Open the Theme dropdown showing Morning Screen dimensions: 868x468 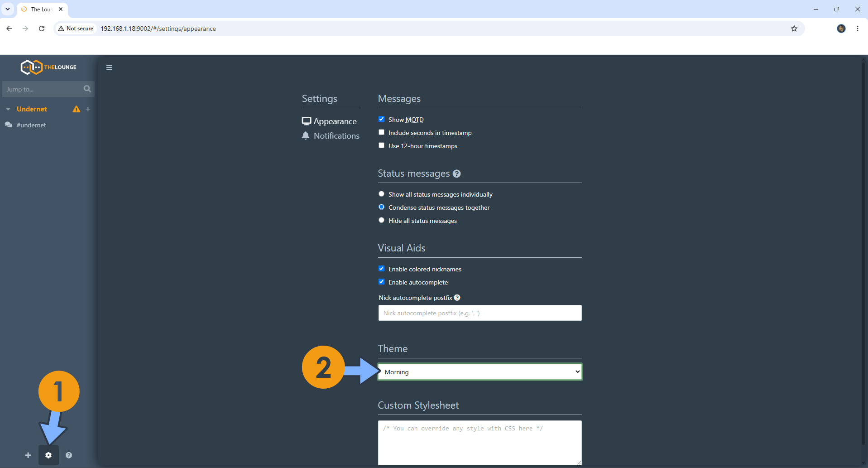click(x=480, y=372)
